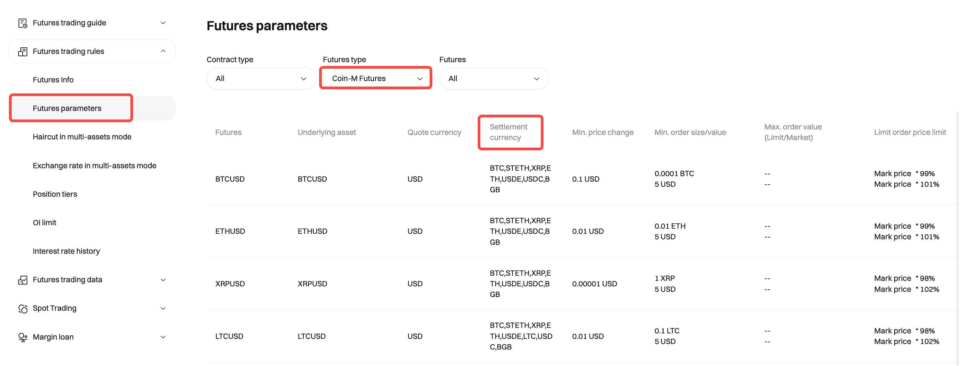
Task: Navigate to Position tiers
Action: tap(55, 194)
